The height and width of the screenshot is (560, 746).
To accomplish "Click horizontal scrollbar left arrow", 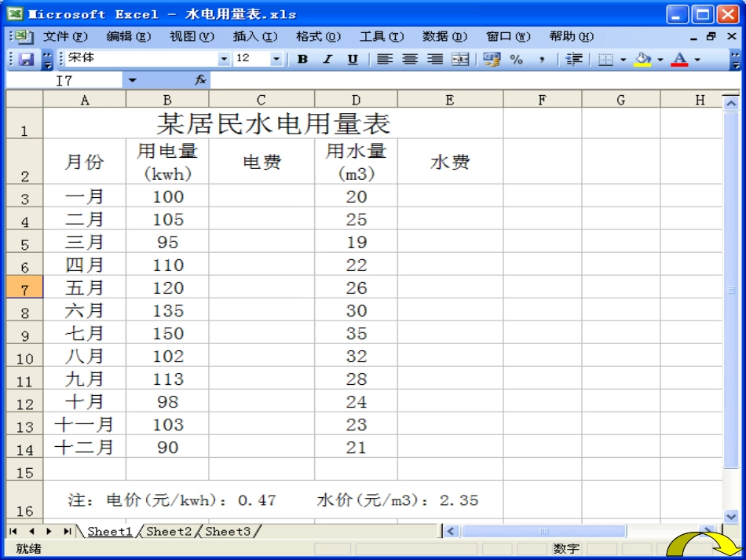I will [452, 531].
